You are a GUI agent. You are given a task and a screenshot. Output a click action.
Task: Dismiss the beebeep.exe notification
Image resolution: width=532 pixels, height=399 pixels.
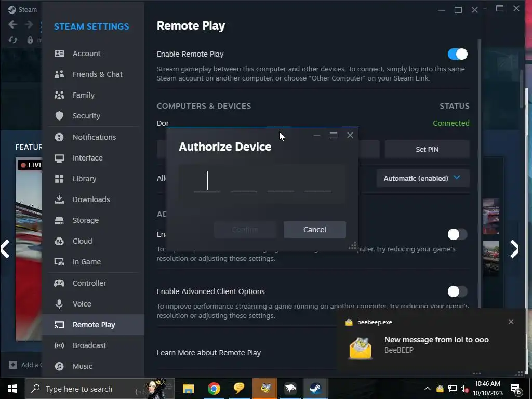[x=511, y=322]
